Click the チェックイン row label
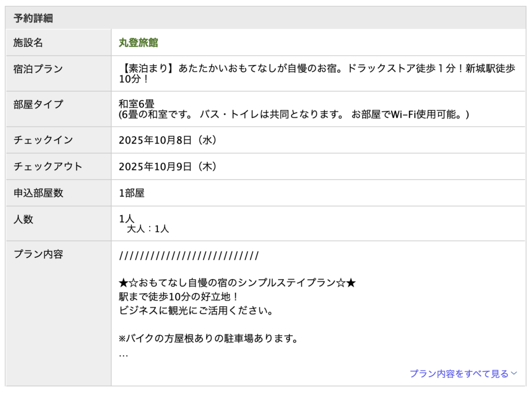The width and height of the screenshot is (532, 394). coord(43,140)
